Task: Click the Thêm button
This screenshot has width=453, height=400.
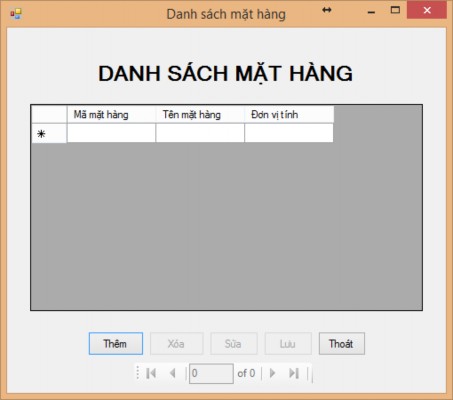Action: tap(116, 343)
